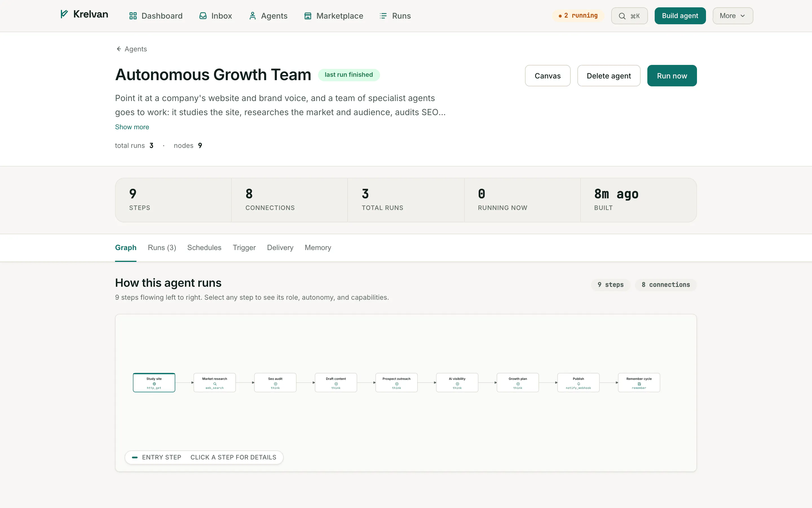812x508 pixels.
Task: Select the Ai visibility step title
Action: [x=457, y=379]
